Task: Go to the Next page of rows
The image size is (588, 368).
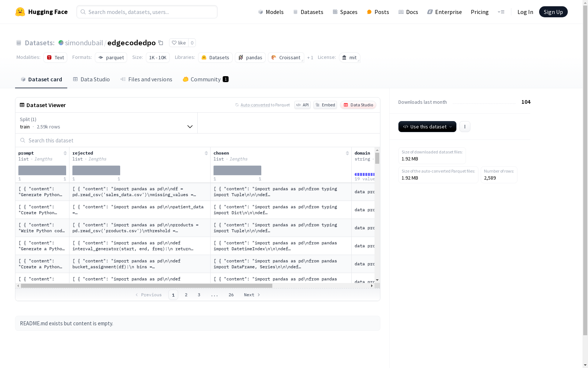Action: pyautogui.click(x=252, y=295)
